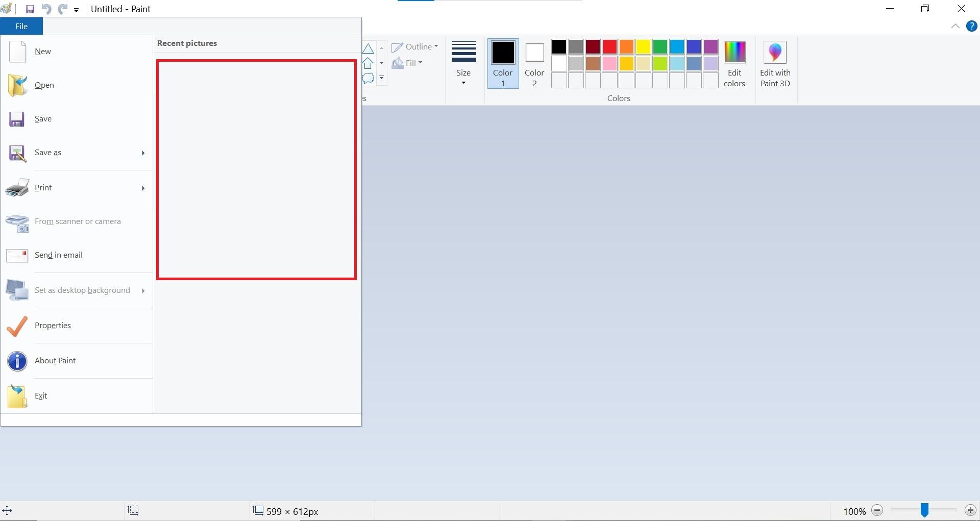Click the About Paint info icon
The image size is (980, 521).
(17, 361)
